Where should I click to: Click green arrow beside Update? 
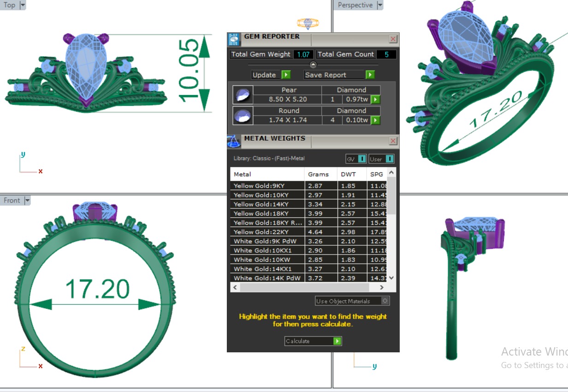click(x=286, y=75)
